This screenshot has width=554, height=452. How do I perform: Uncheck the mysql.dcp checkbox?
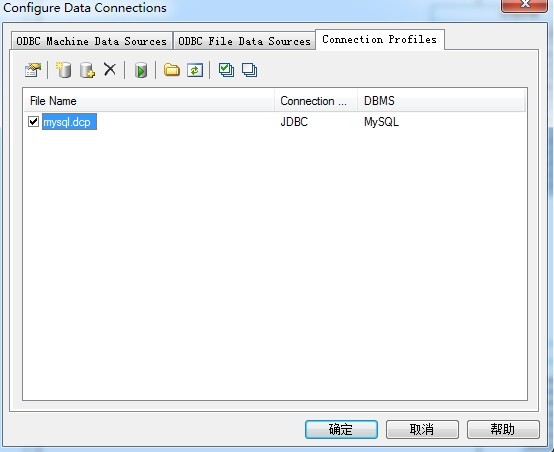[x=33, y=122]
